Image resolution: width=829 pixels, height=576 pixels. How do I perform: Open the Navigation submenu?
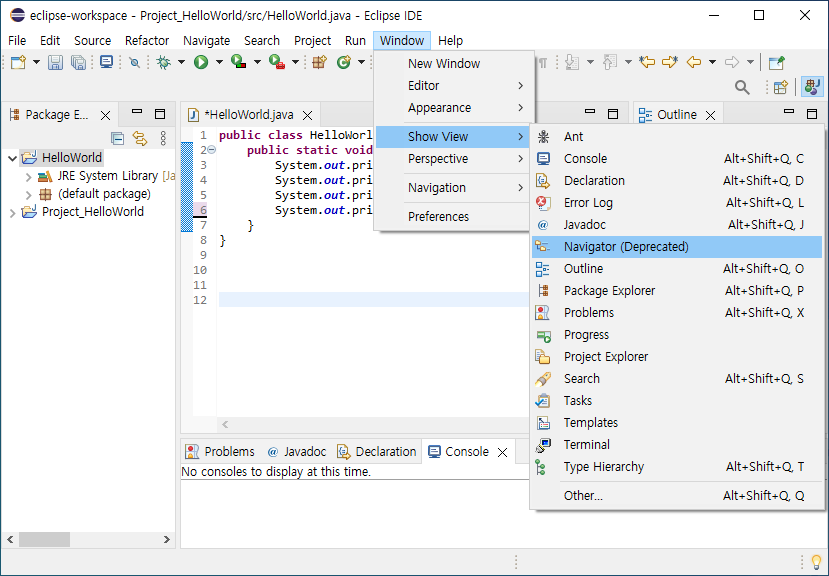454,188
